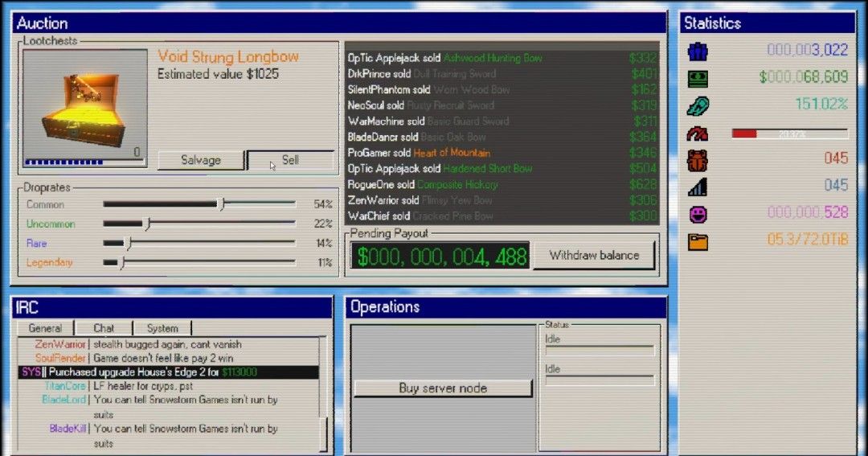Click the signal bars chart icon

tap(698, 187)
